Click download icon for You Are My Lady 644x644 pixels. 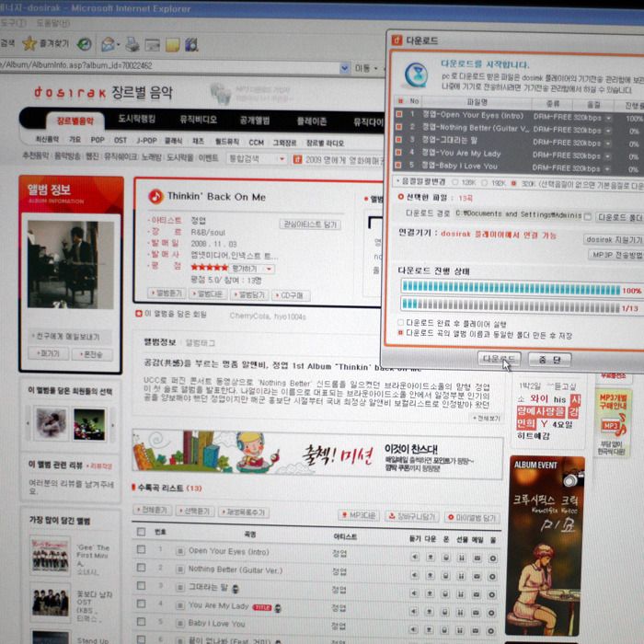[x=430, y=612]
